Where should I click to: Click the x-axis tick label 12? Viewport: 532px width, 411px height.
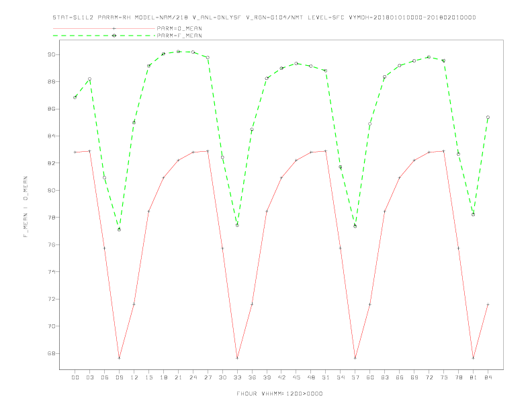tap(134, 377)
